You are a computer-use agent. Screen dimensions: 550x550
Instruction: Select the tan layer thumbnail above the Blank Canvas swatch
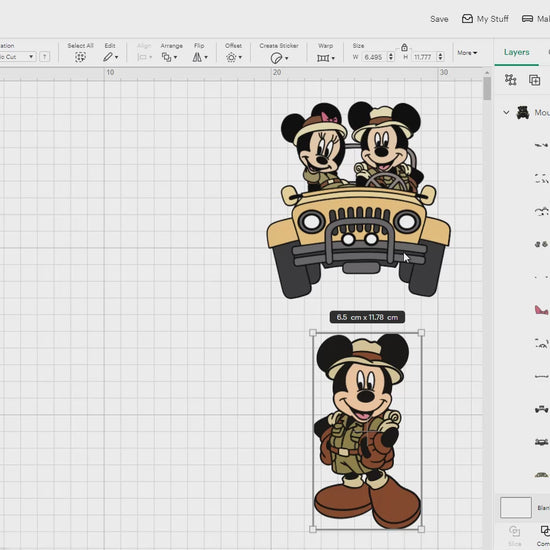(541, 475)
